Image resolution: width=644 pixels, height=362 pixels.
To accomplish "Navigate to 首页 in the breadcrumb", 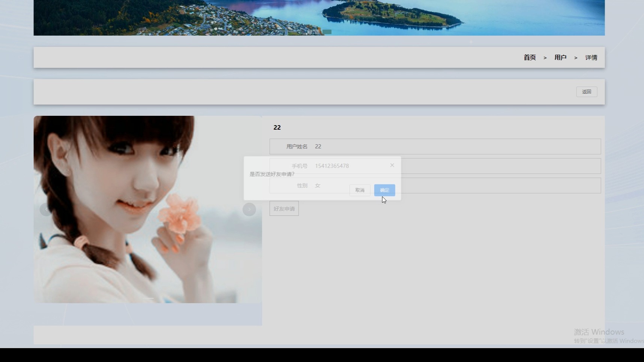I will click(x=530, y=57).
